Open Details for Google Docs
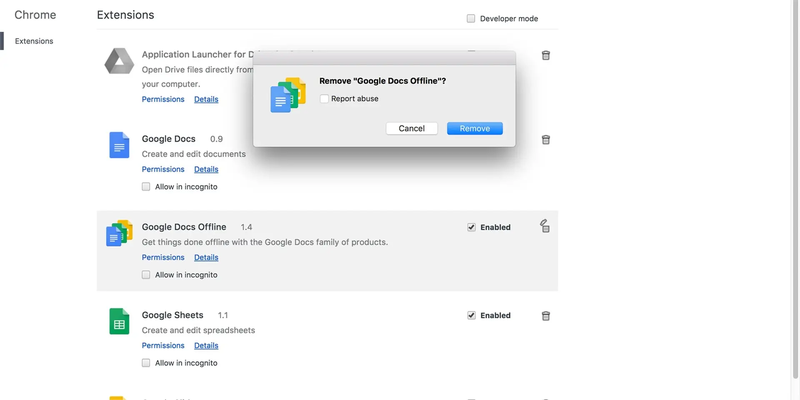 pyautogui.click(x=206, y=169)
